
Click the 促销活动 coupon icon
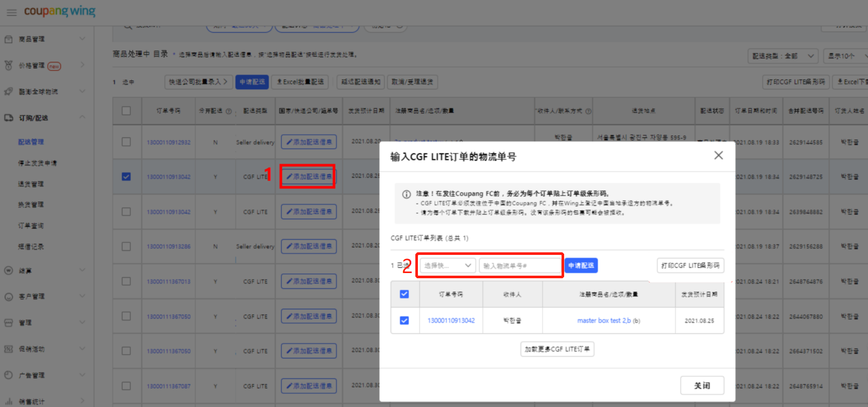tap(8, 349)
